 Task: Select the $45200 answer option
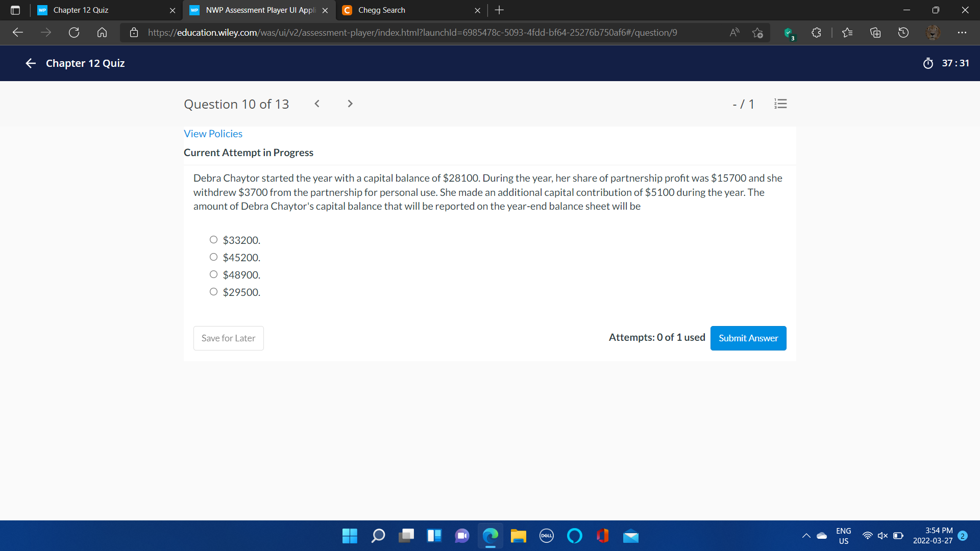point(213,257)
